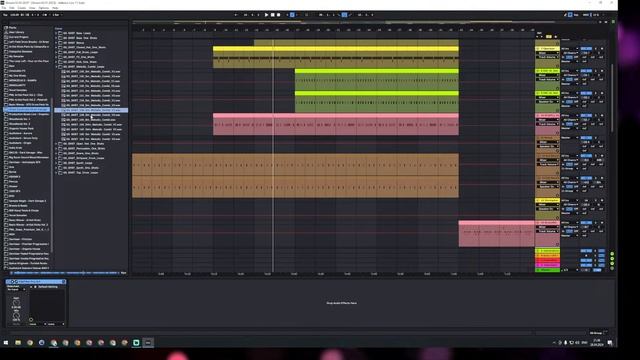
Task: Solo the first yellow track
Action: [x=596, y=49]
